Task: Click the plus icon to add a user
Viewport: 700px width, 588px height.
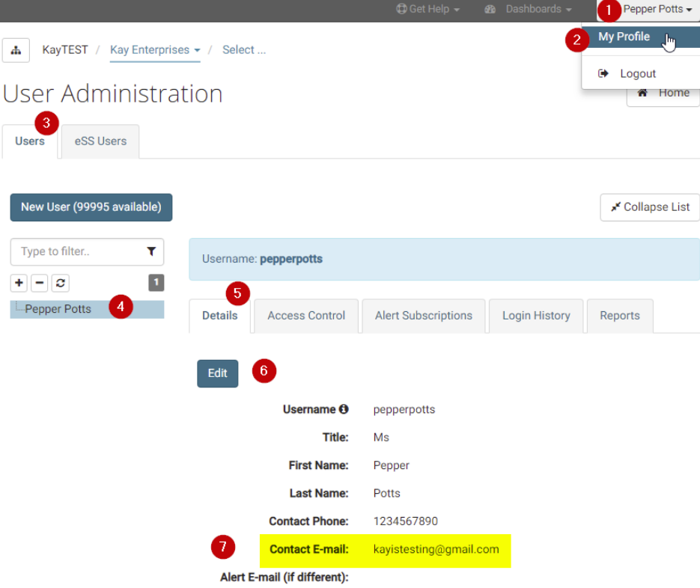Action: click(x=18, y=283)
